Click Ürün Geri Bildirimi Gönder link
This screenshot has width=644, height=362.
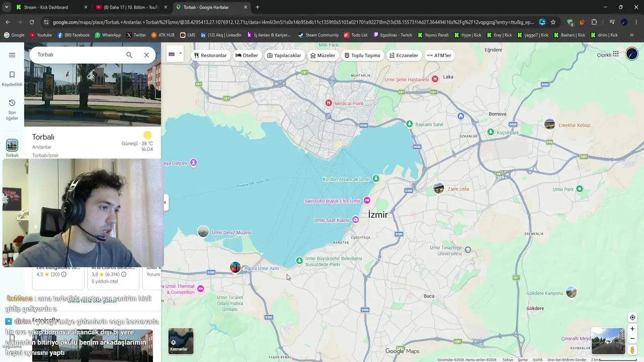567,359
